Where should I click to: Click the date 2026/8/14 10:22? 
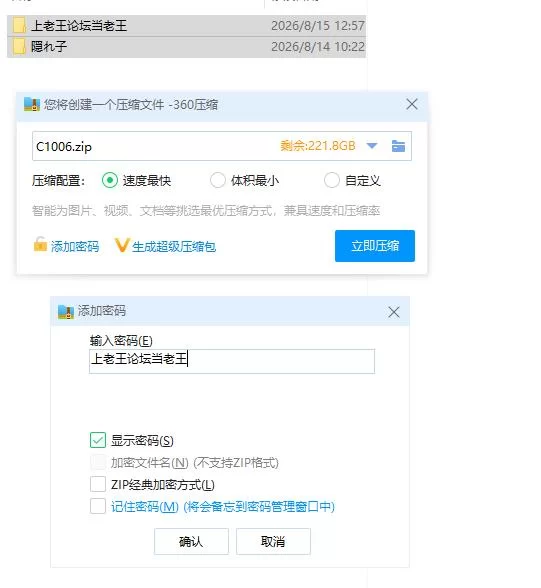point(318,47)
